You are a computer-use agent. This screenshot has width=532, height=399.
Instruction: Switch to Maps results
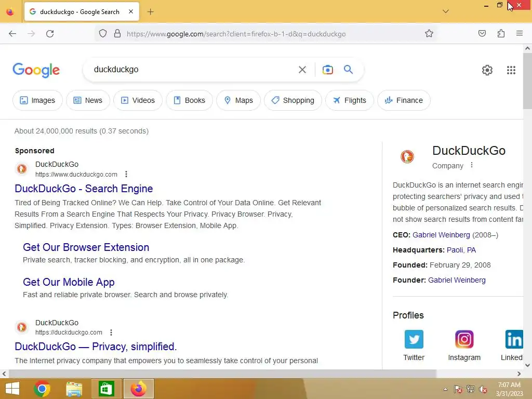coord(238,100)
